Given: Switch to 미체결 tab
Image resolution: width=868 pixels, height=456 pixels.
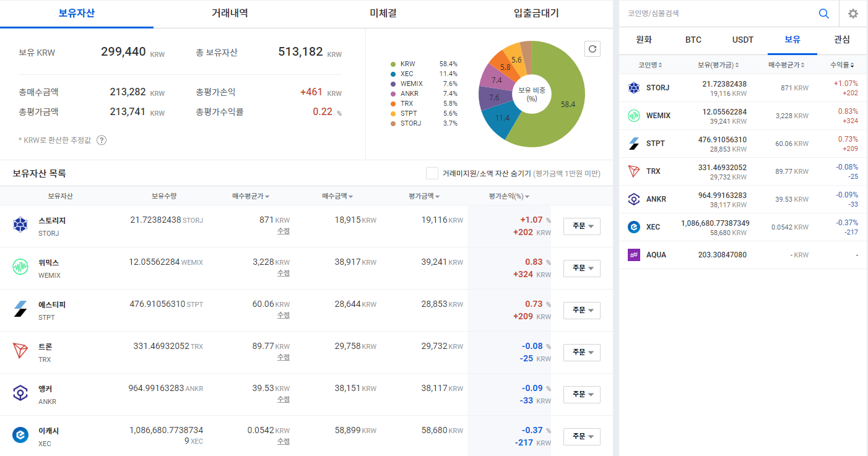Looking at the screenshot, I should tap(383, 13).
